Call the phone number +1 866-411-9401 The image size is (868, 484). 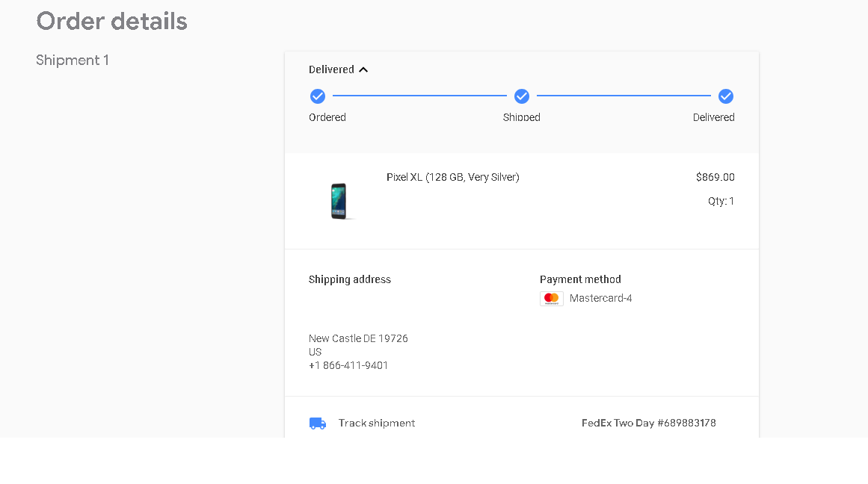[x=348, y=365]
